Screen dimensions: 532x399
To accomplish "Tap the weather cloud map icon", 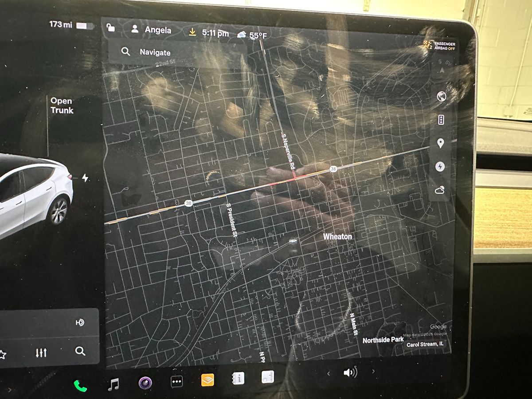I will click(440, 190).
